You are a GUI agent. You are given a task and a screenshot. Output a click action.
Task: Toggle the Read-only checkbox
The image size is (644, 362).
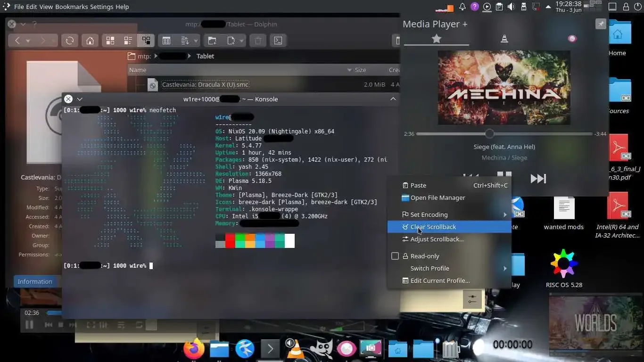tap(395, 256)
